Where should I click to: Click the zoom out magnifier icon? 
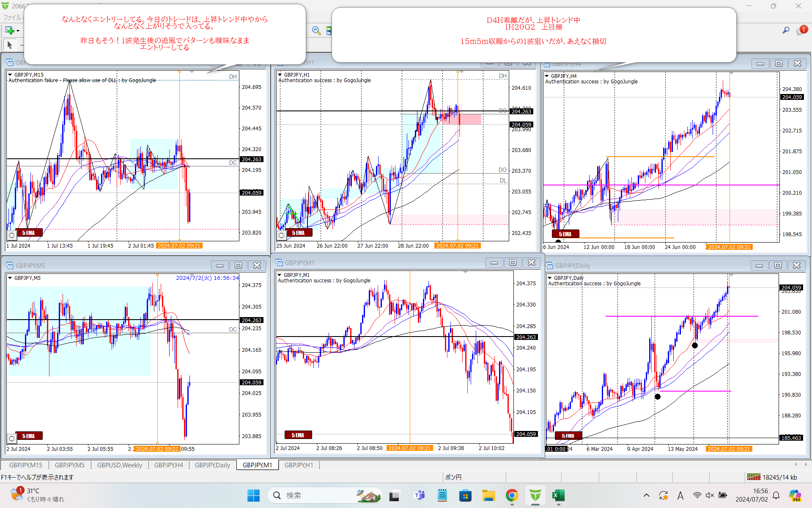316,30
